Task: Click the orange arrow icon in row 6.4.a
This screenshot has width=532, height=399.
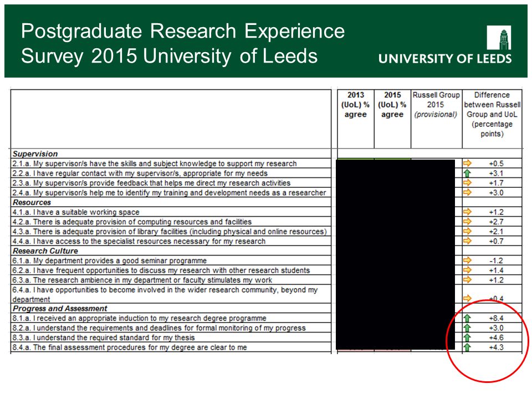Action: coord(467,298)
